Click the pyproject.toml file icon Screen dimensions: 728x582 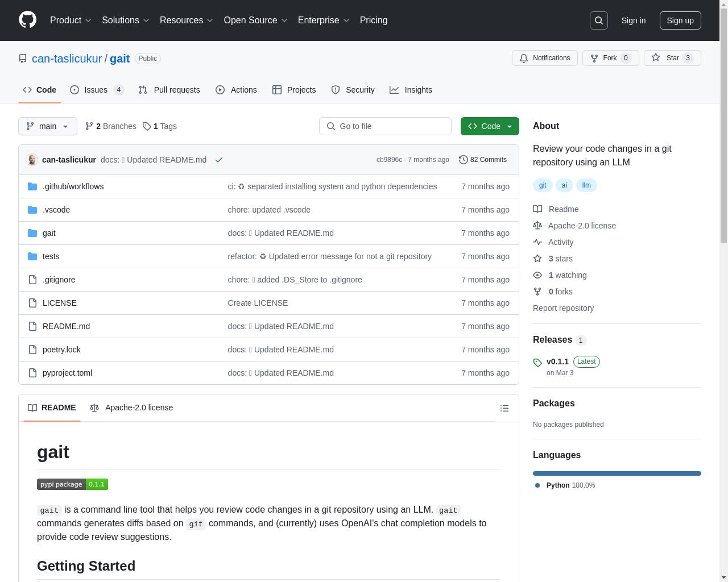coord(32,373)
